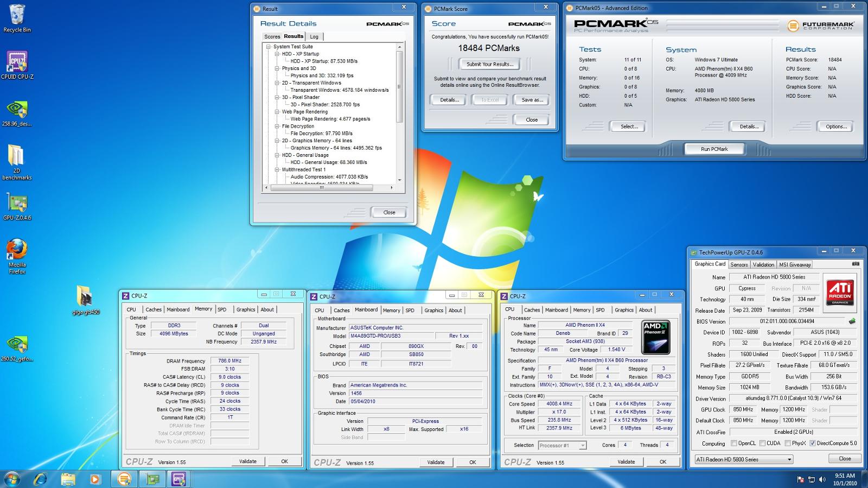
Task: Switch to Log tab in Result Details
Action: (x=315, y=37)
